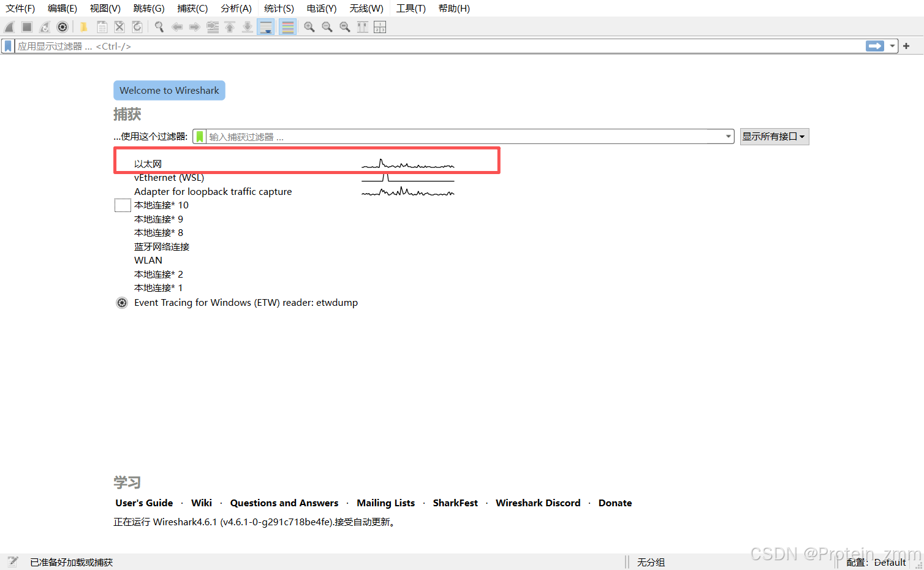The height and width of the screenshot is (570, 924).
Task: Reset text to normal size icon
Action: (x=345, y=27)
